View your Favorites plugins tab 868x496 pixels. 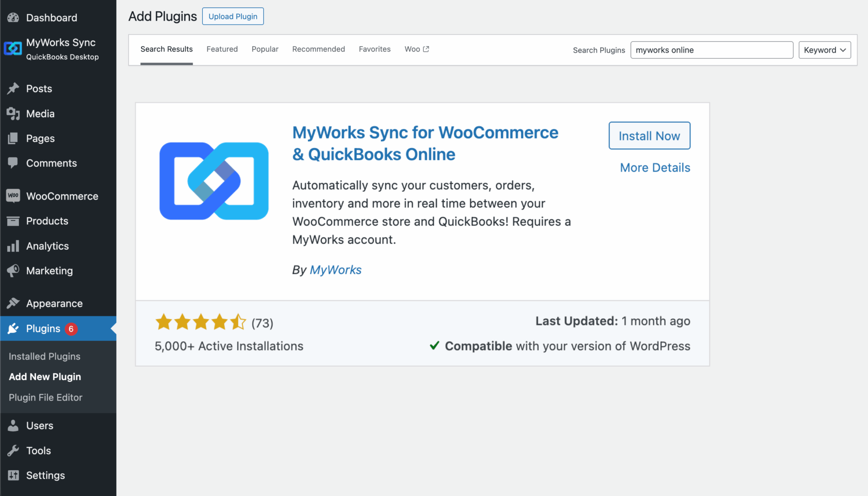coord(374,49)
